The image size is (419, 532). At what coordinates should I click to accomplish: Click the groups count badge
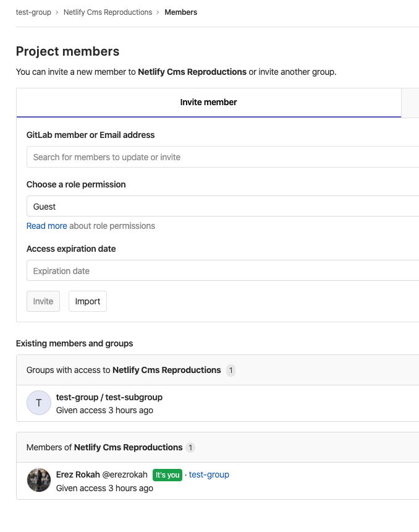231,370
